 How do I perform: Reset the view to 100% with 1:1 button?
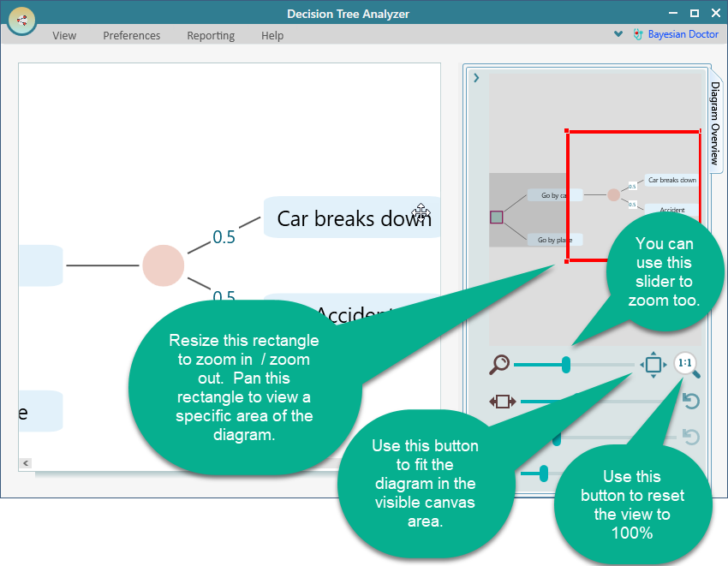click(x=686, y=365)
